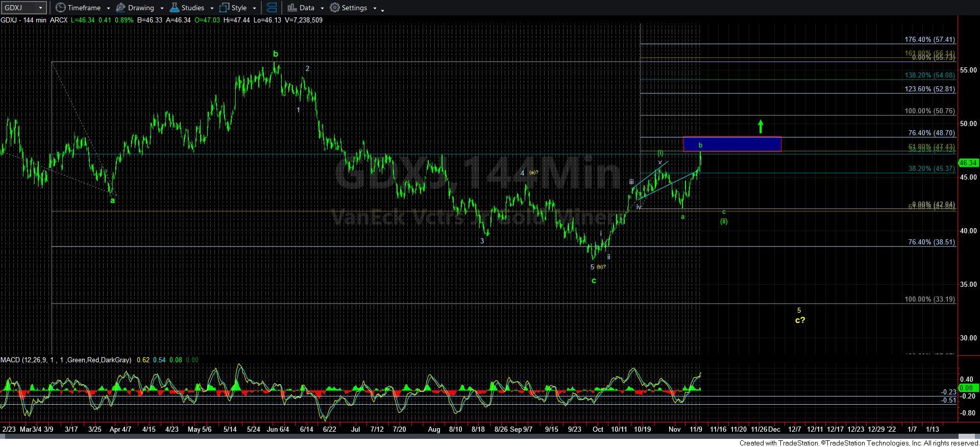The height and width of the screenshot is (447, 980).
Task: Select the 100.00% (50.76) Fibonacci label
Action: (929, 111)
